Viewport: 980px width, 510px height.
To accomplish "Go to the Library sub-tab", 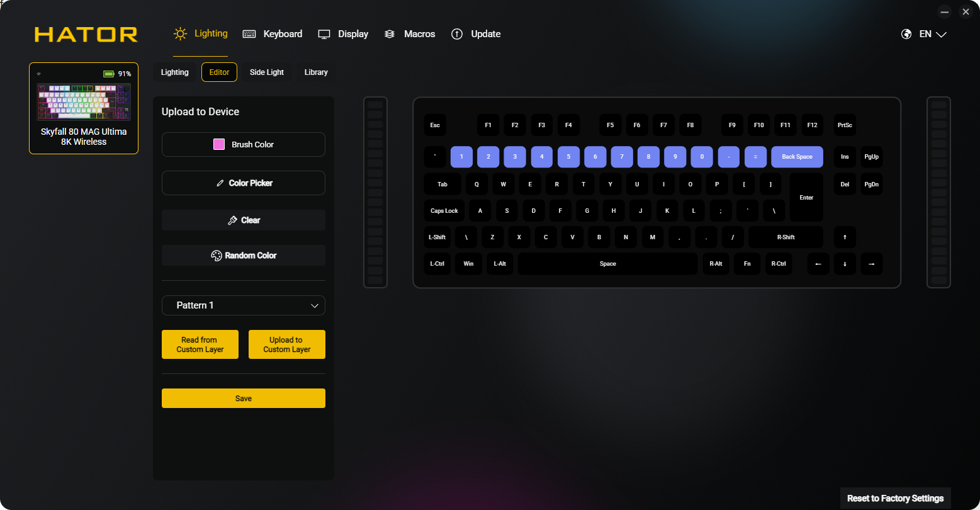I will 316,72.
